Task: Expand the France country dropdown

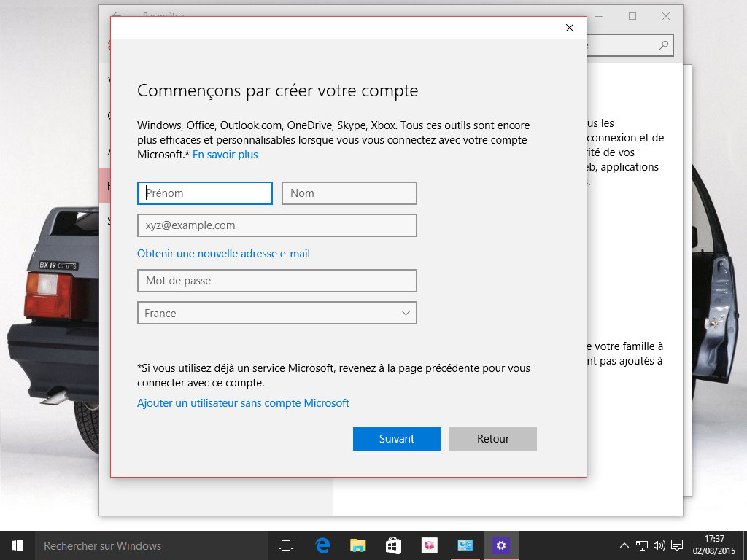Action: 277,314
